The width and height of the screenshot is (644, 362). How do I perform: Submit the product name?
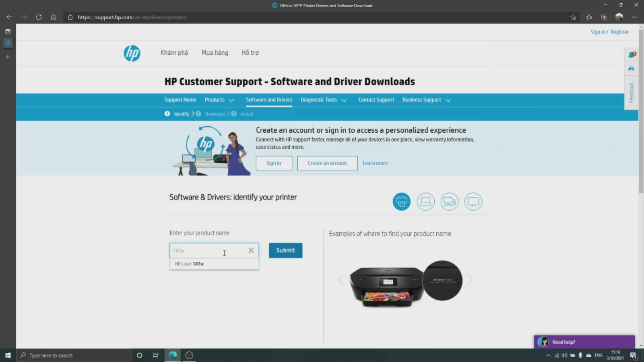[286, 250]
